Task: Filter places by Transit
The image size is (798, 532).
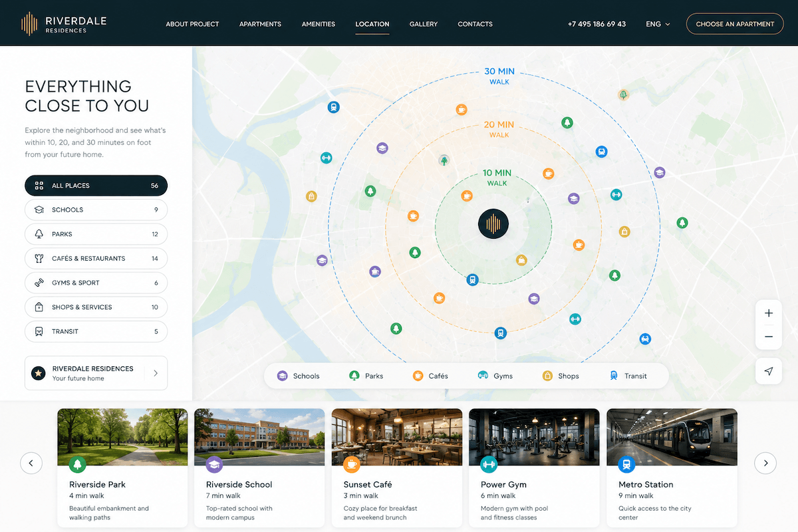Action: tap(96, 331)
